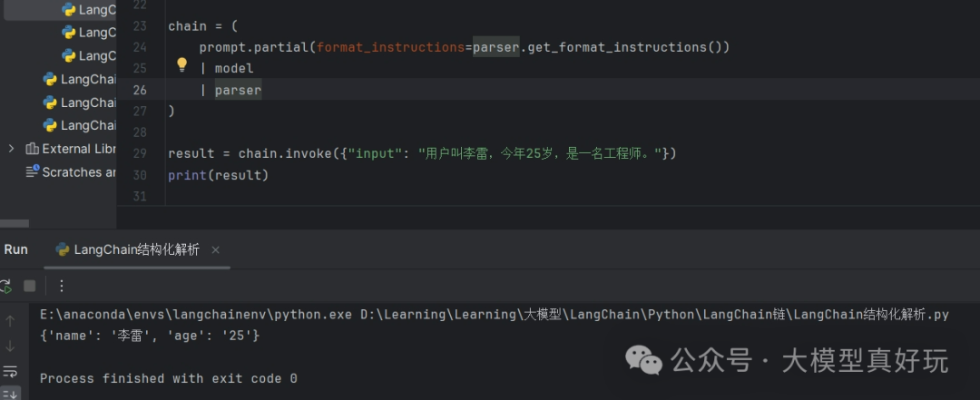
Task: Click the yellow light bulb quick-fix icon
Action: [x=181, y=65]
